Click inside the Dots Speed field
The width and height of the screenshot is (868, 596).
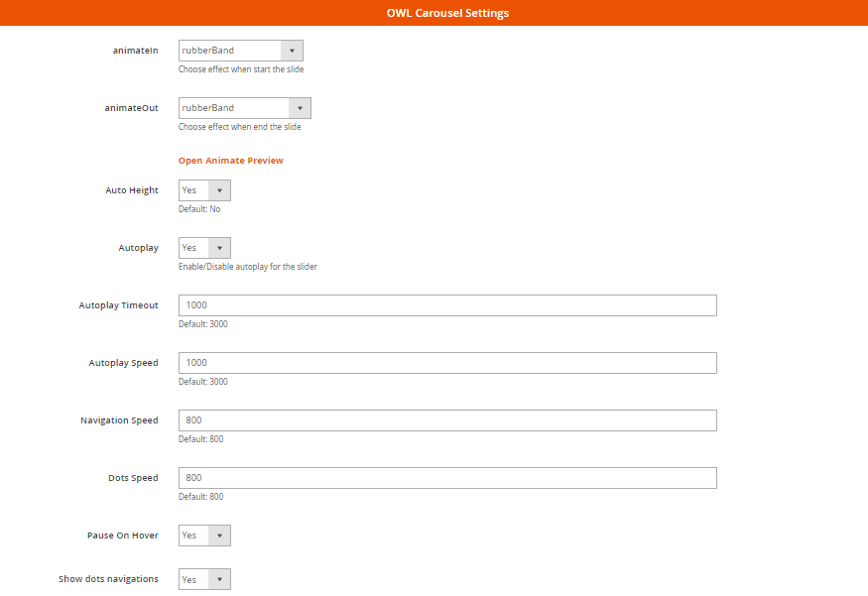[x=446, y=477]
